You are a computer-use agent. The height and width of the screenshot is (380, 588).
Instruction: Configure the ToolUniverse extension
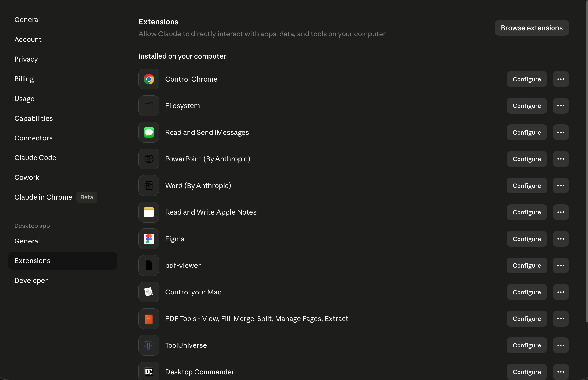(527, 345)
